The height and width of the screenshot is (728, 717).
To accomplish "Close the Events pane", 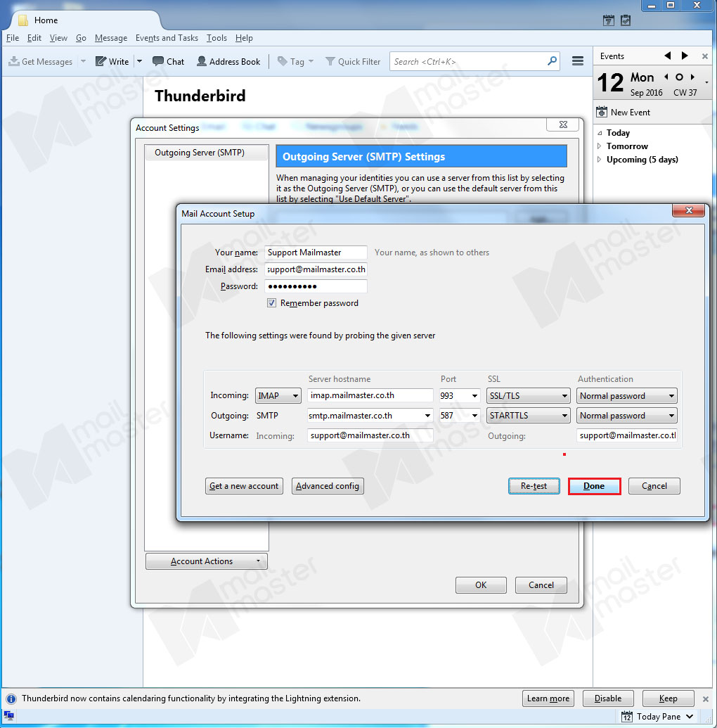I will click(705, 56).
